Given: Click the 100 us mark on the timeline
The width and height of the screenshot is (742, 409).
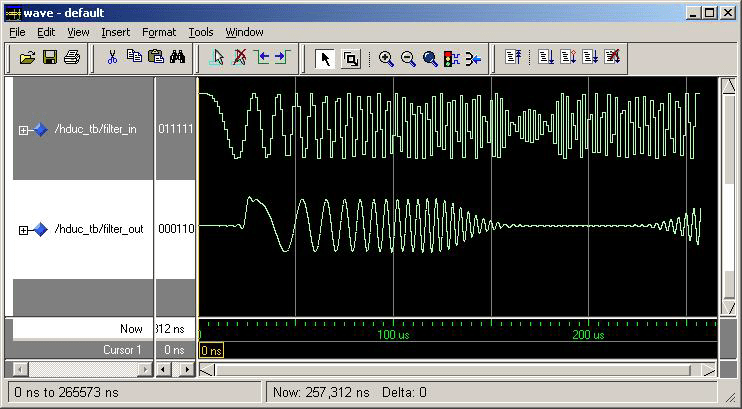Looking at the screenshot, I should tap(393, 334).
